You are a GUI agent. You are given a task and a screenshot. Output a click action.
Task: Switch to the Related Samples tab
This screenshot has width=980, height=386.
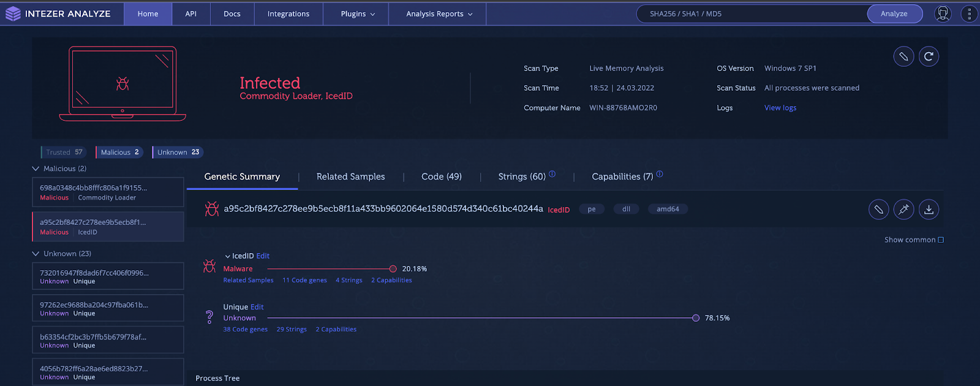(x=351, y=176)
